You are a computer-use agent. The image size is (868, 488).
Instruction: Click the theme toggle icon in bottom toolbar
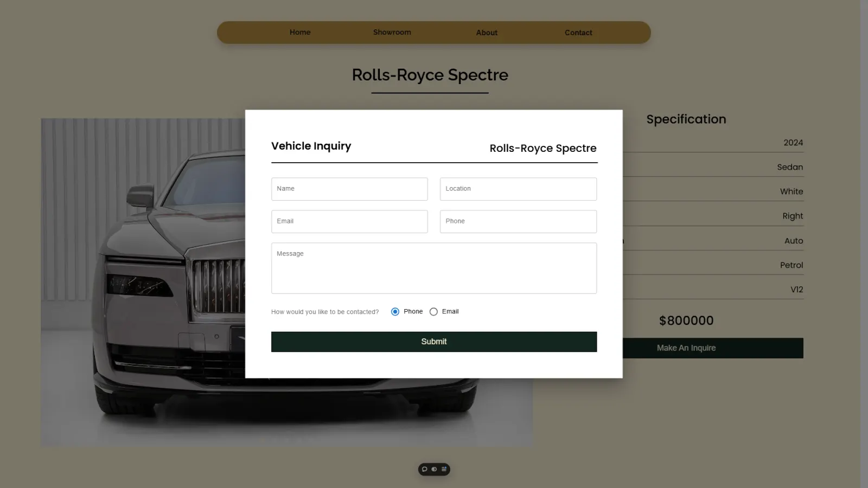click(434, 470)
